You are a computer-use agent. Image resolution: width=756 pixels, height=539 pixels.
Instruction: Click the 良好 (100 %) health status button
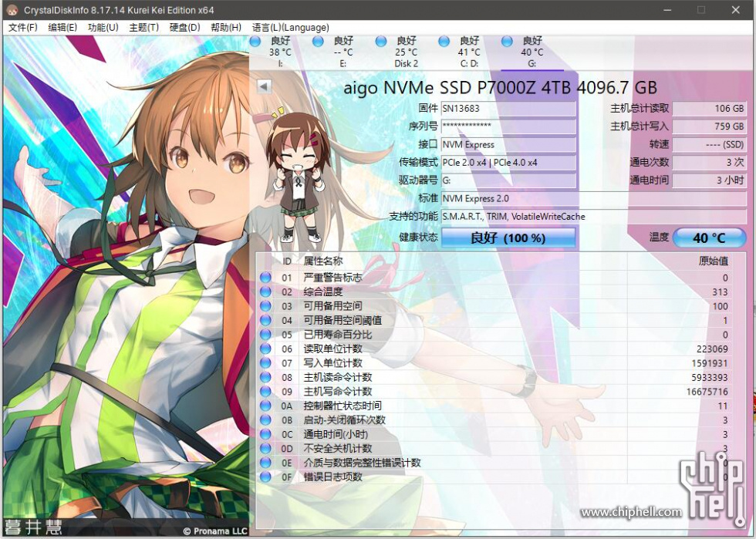(x=508, y=237)
